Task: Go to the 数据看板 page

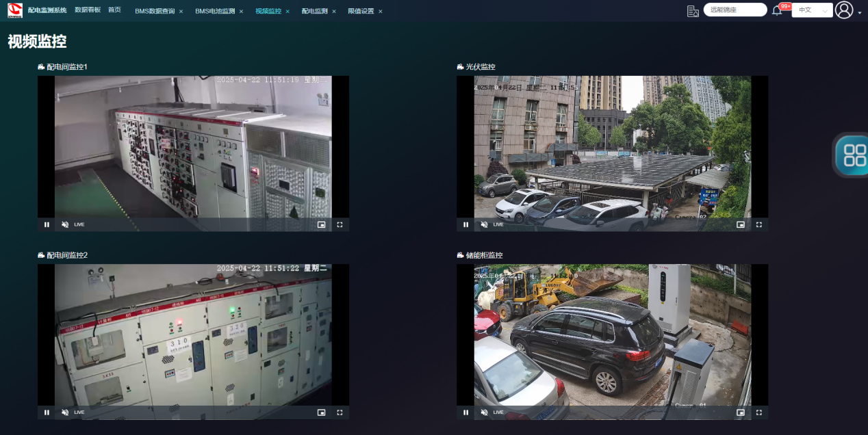Action: [x=88, y=10]
